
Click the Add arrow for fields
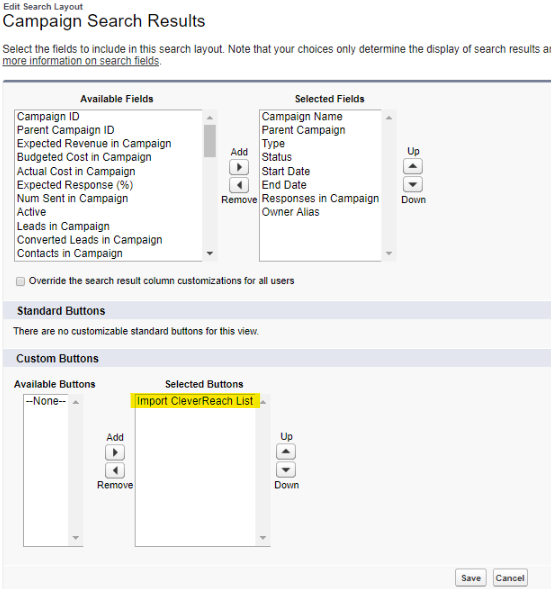point(239,167)
